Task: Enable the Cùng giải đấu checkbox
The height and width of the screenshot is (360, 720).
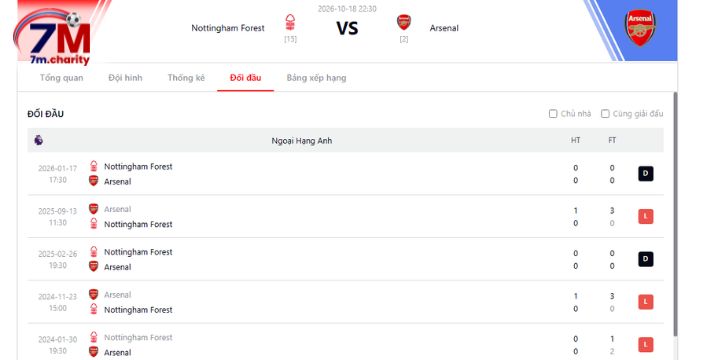Action: click(605, 113)
